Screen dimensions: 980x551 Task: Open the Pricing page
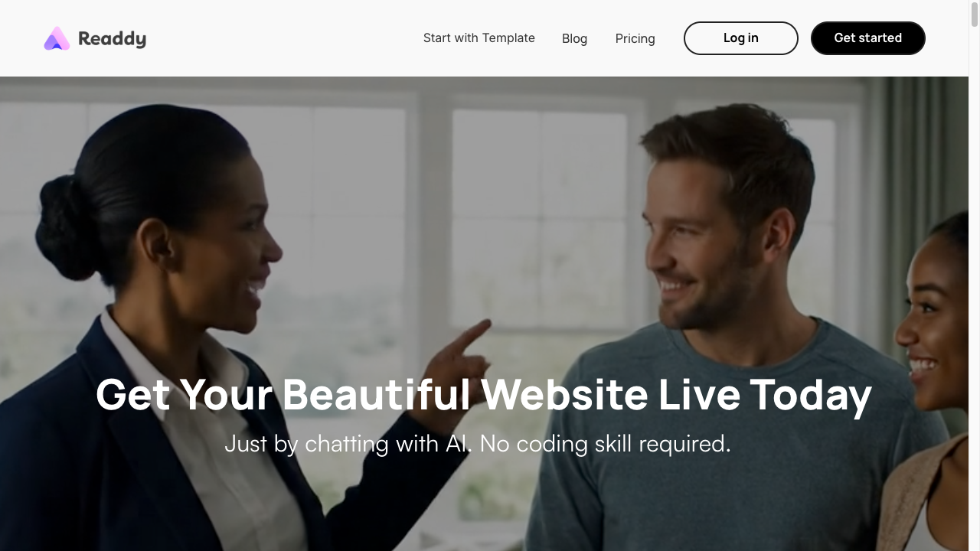coord(635,38)
